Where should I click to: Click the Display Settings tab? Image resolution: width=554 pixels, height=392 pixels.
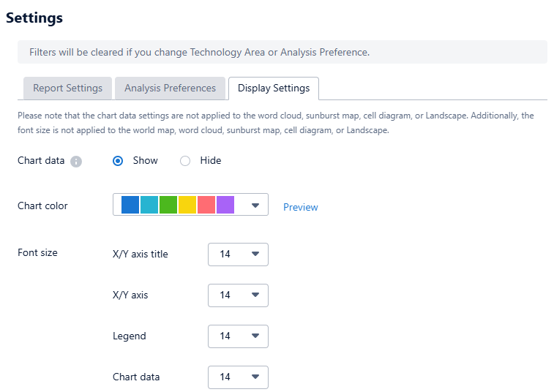coord(273,88)
